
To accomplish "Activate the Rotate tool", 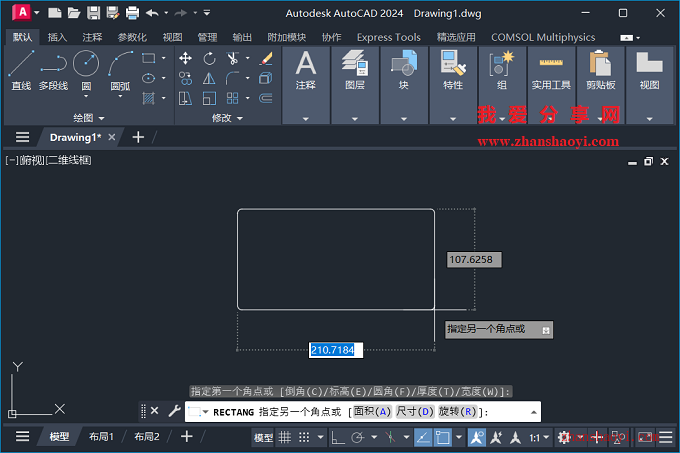I will pos(209,58).
